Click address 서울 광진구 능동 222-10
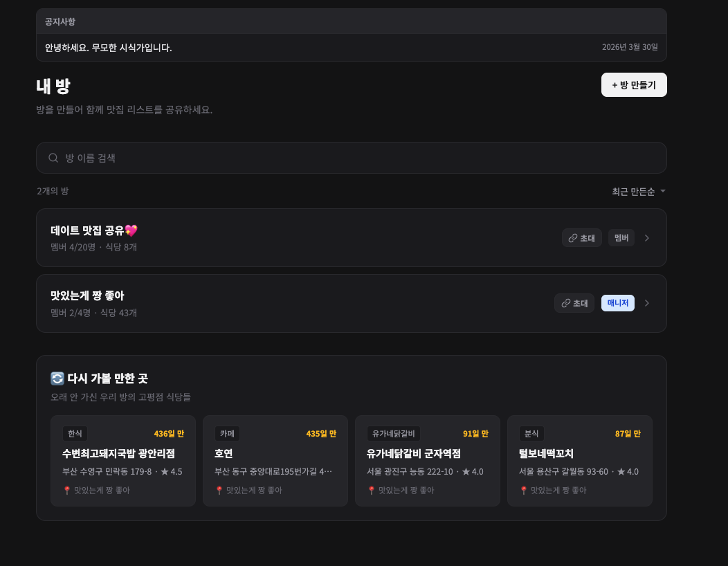Screen dimensions: 728x566 pyautogui.click(x=410, y=472)
